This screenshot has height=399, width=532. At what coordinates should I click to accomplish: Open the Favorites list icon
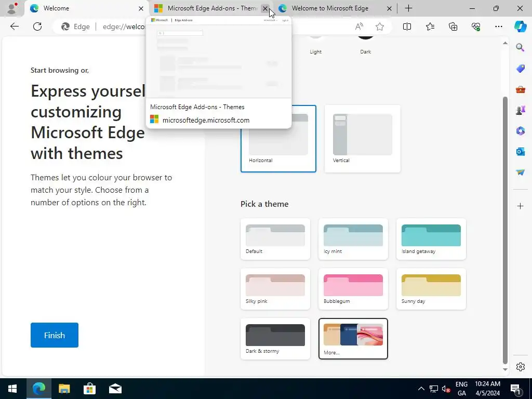coord(430,26)
